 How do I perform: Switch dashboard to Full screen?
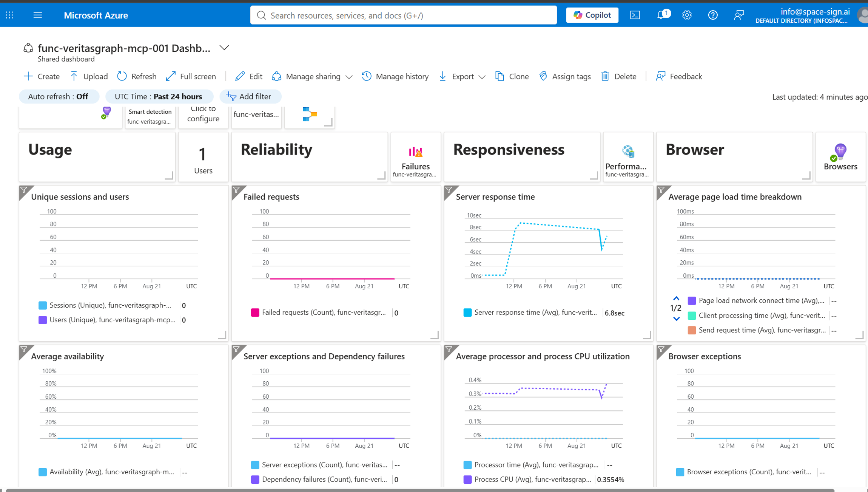click(191, 76)
